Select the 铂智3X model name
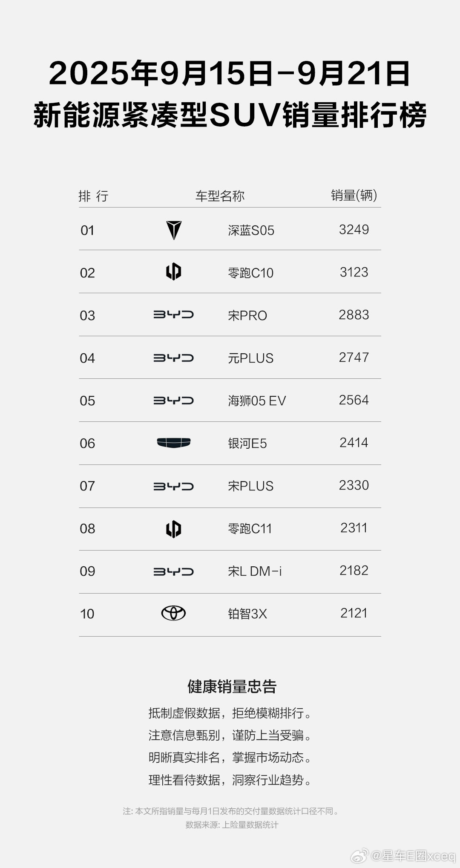The height and width of the screenshot is (868, 460). point(247,614)
